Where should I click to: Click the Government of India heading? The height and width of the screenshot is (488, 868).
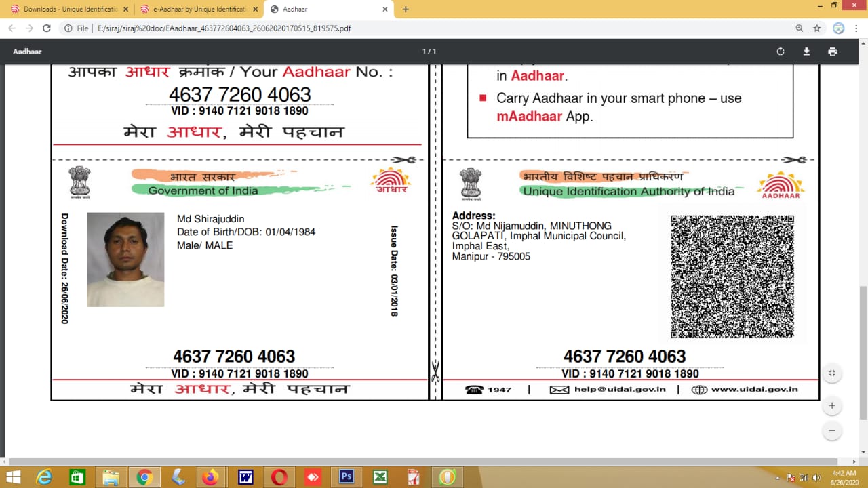pos(203,190)
